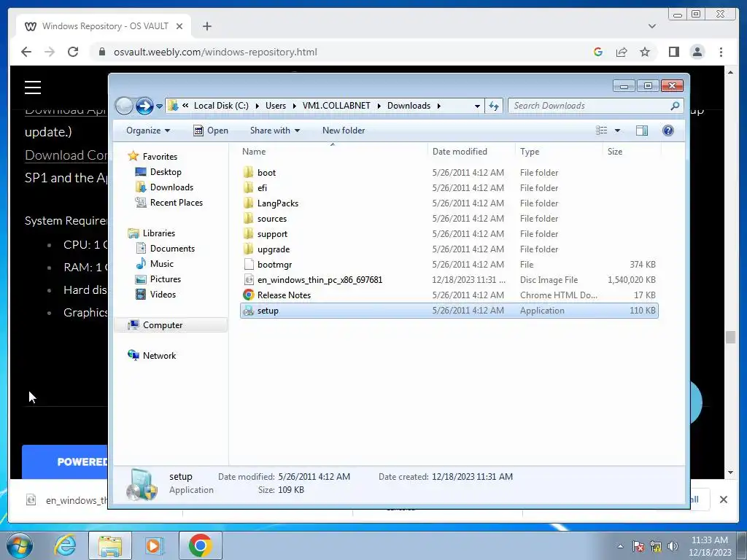Open Chrome side panel icon

coord(673,52)
